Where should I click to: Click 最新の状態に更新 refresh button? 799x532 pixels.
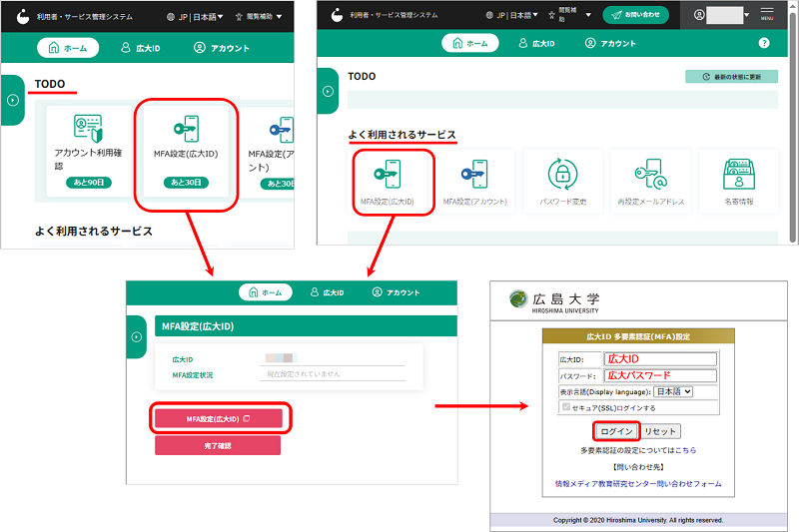pos(731,76)
